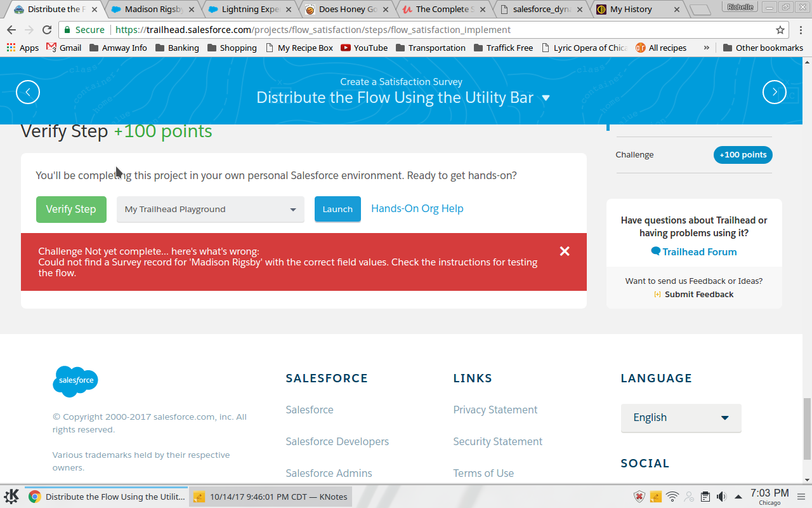
Task: Open the Utility Bar step title dropdown
Action: pos(546,98)
